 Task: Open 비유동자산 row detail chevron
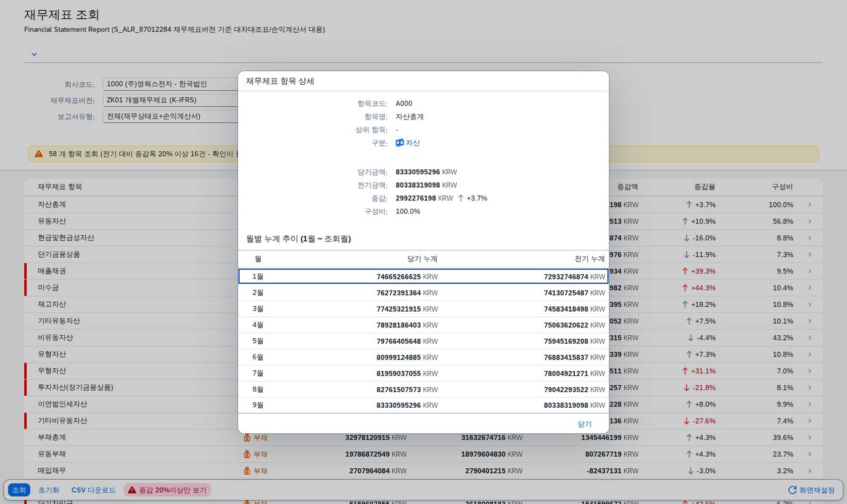tap(809, 338)
